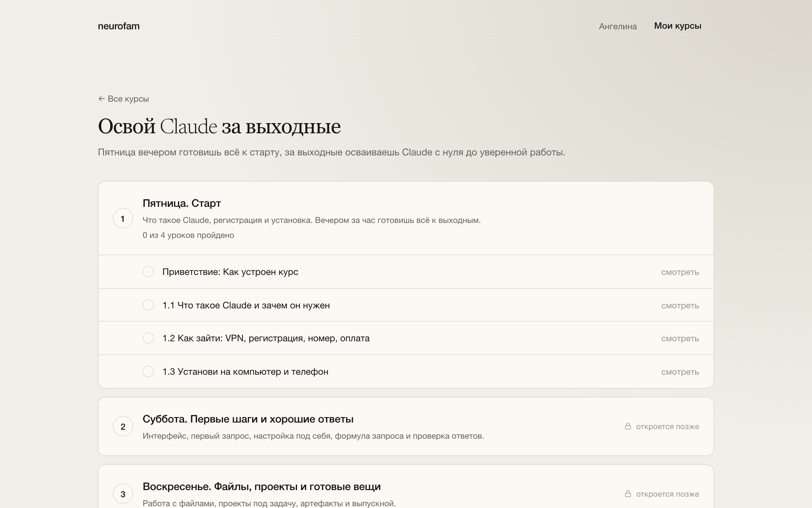
Task: Click смотреть for lesson 1.2
Action: pyautogui.click(x=680, y=339)
